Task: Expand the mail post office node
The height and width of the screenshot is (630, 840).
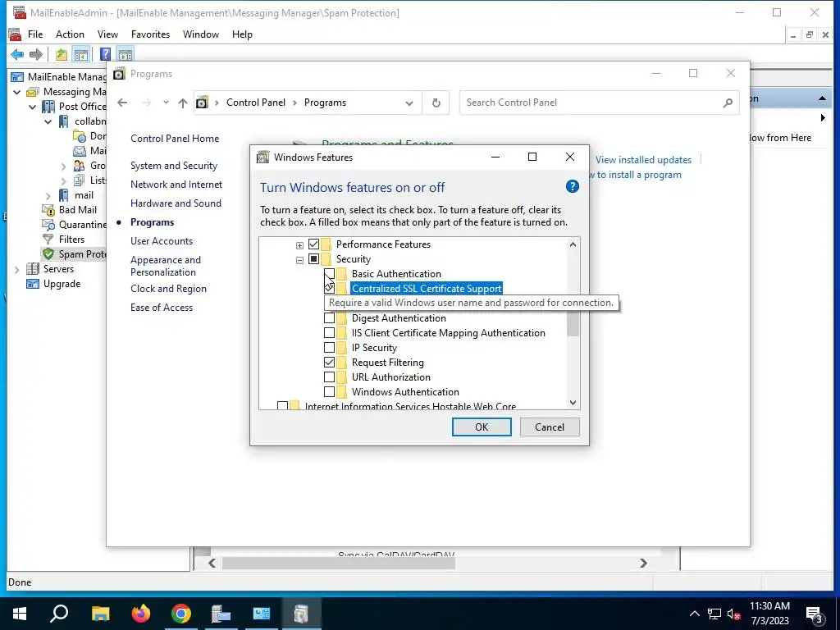Action: 48,195
